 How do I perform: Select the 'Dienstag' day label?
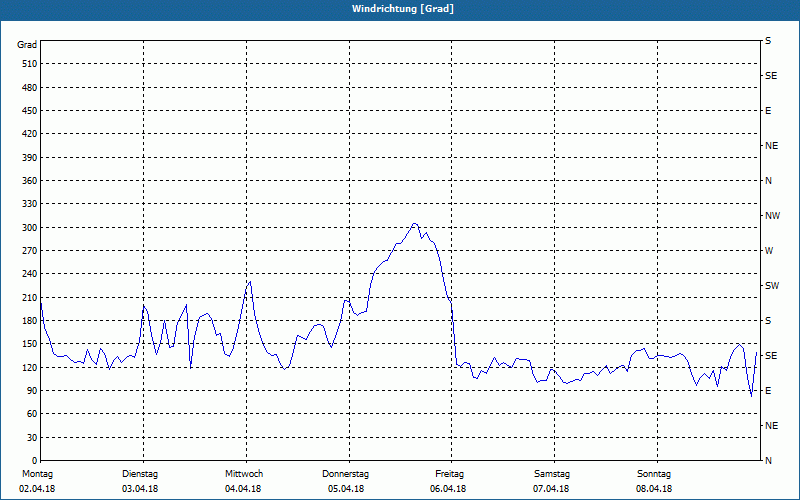coord(140,474)
